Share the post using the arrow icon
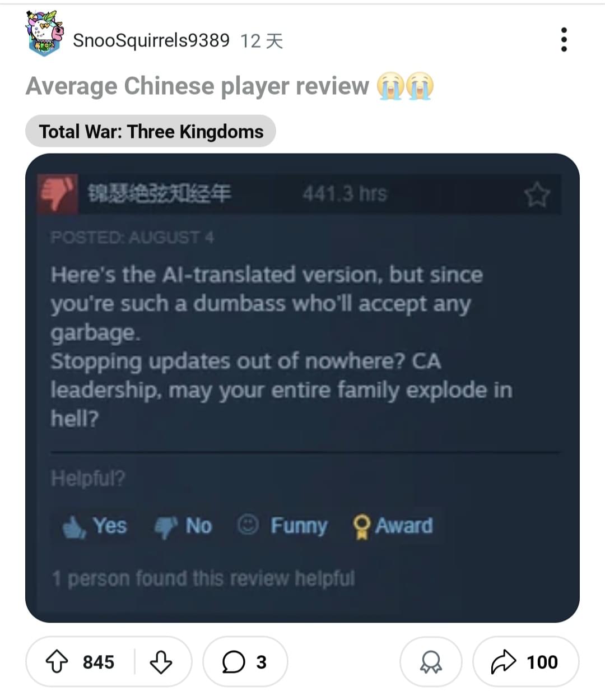The height and width of the screenshot is (700, 605). click(526, 662)
